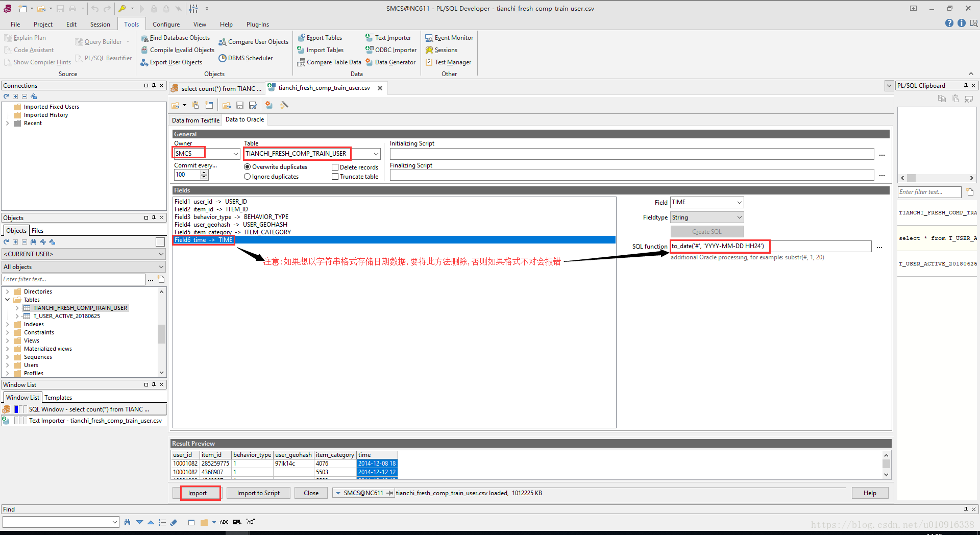
Task: Expand the Sequences tree node
Action: (x=8, y=357)
